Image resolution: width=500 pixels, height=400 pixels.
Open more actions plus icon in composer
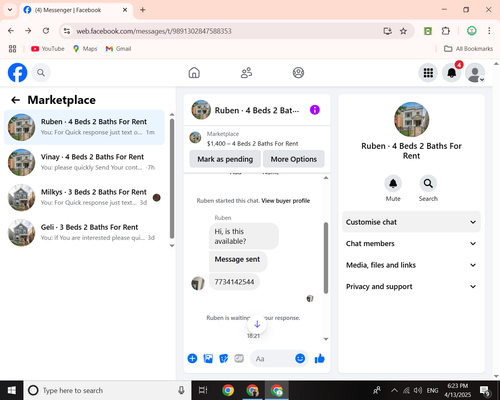point(192,358)
